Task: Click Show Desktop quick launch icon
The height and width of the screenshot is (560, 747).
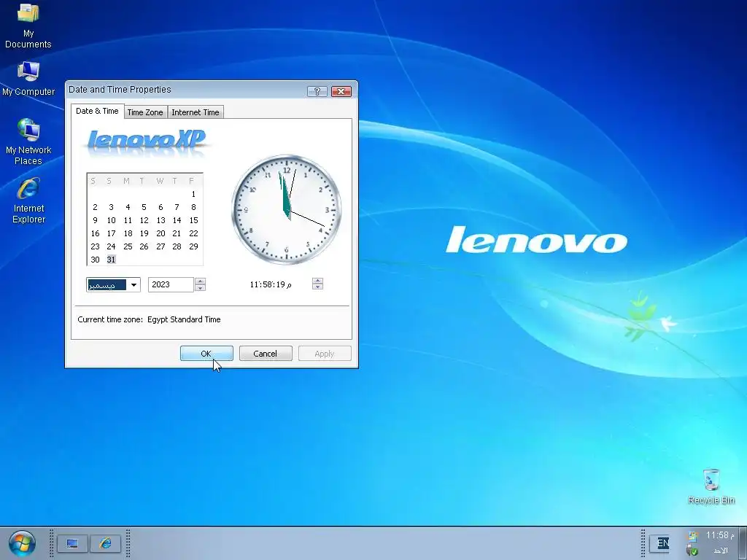Action: click(x=72, y=543)
